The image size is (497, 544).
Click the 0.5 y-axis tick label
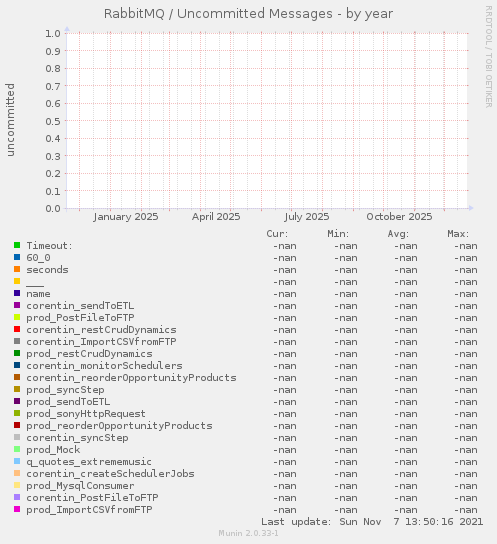coord(53,121)
